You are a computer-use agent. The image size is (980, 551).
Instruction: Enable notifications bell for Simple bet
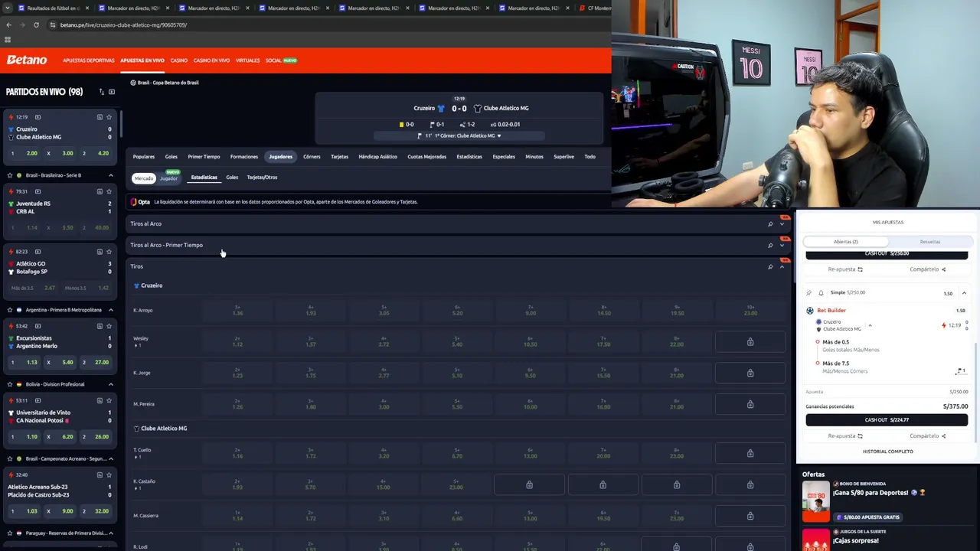pos(821,292)
